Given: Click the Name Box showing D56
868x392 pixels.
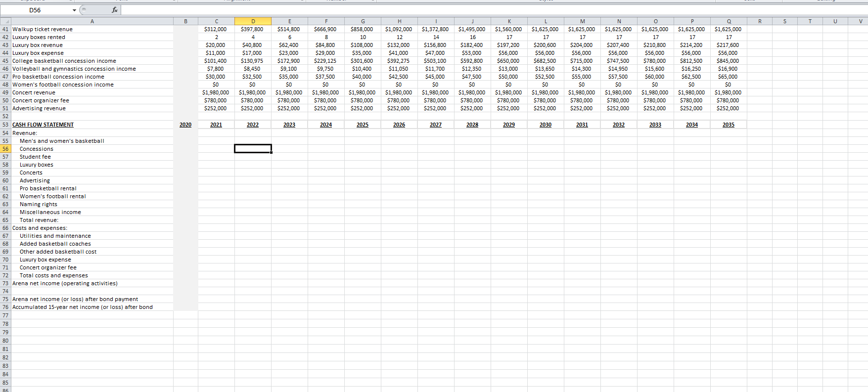Looking at the screenshot, I should click(x=36, y=10).
